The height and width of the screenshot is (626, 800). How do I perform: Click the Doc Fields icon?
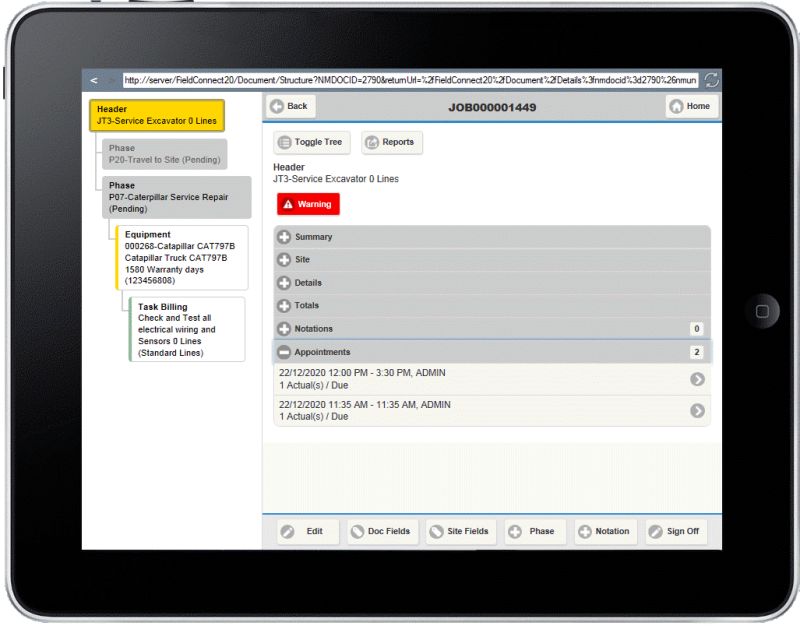[358, 532]
